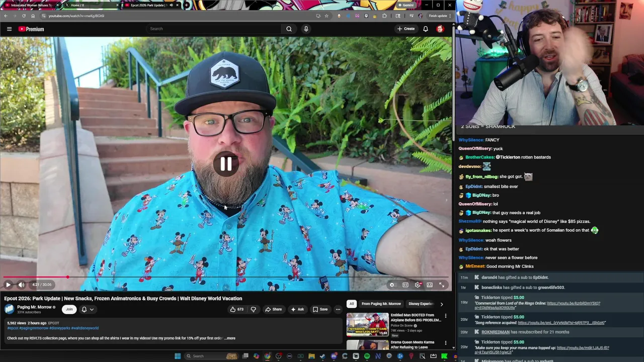Enter fullscreen mode for the video
Screen dimensions: 644x362
tap(442, 285)
